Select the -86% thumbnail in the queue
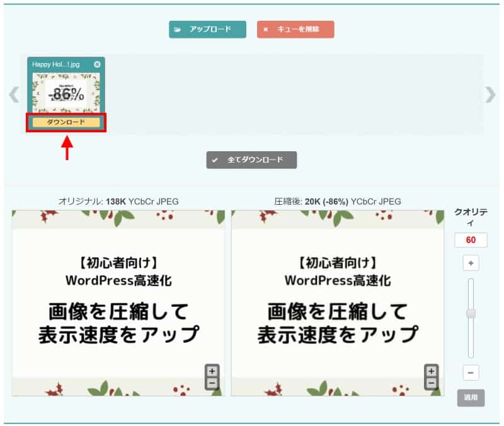Viewport: 504px width, 426px height. 66,93
